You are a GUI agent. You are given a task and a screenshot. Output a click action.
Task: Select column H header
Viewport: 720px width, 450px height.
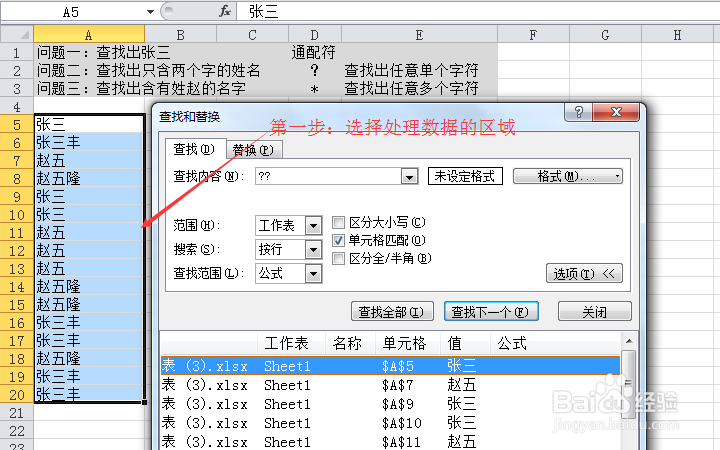pyautogui.click(x=678, y=35)
